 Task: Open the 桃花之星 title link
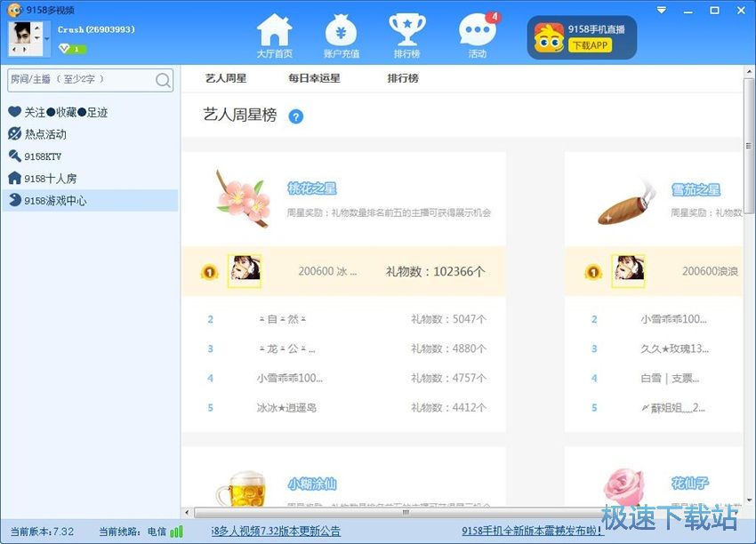312,188
